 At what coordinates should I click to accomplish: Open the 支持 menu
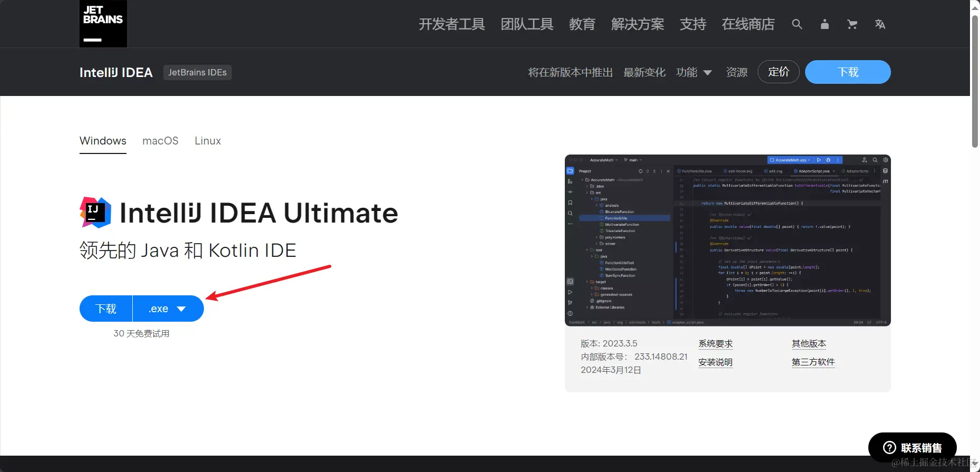[693, 24]
